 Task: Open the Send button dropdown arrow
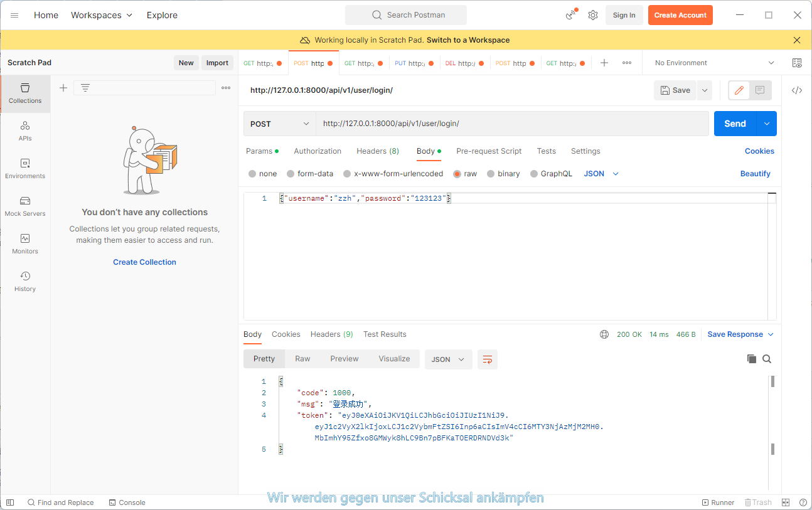point(767,124)
